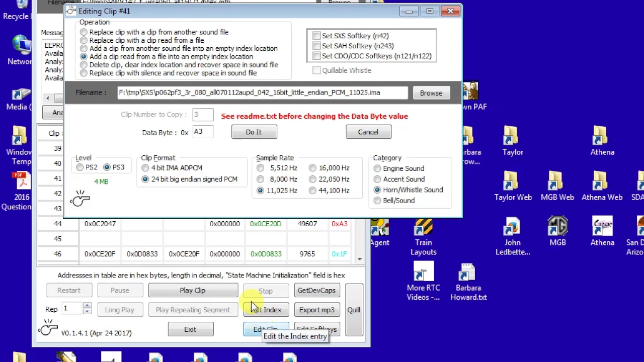Click the Rep count input field
Viewport: 644px width, 362px height.
tap(71, 309)
